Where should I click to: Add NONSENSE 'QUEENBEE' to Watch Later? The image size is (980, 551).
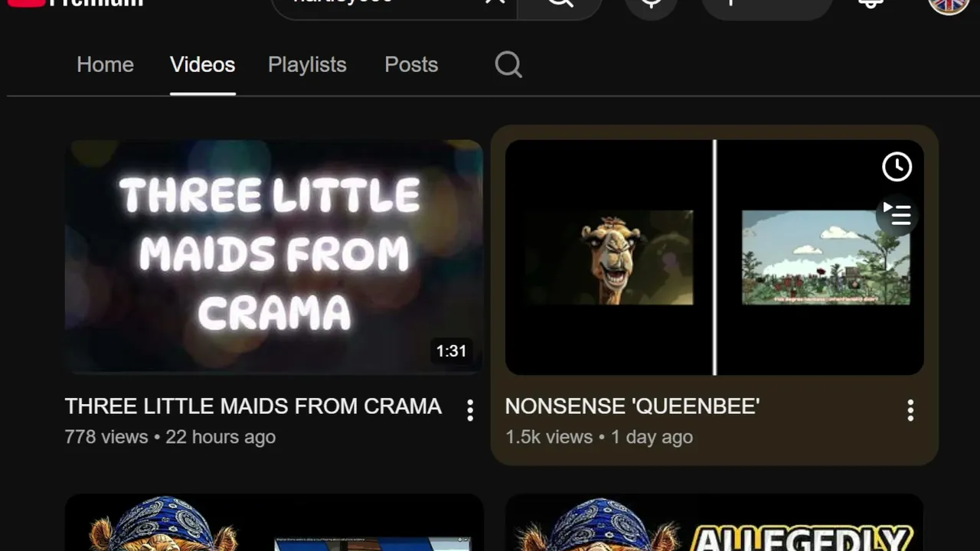click(x=897, y=167)
